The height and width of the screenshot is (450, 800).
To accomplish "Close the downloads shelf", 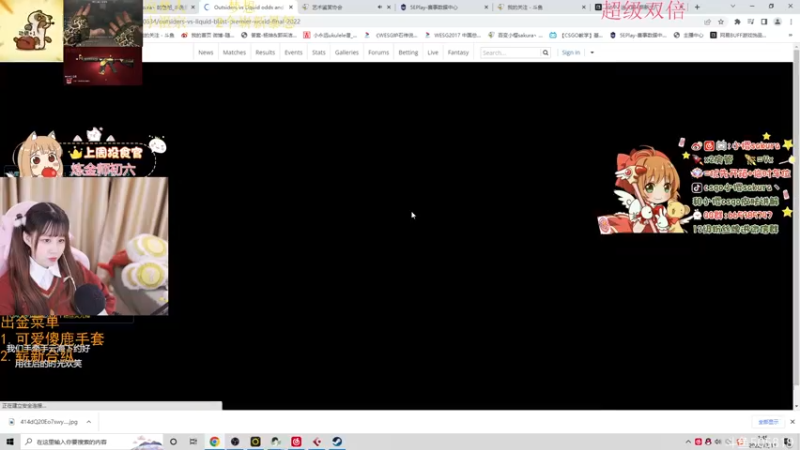I will click(x=792, y=422).
